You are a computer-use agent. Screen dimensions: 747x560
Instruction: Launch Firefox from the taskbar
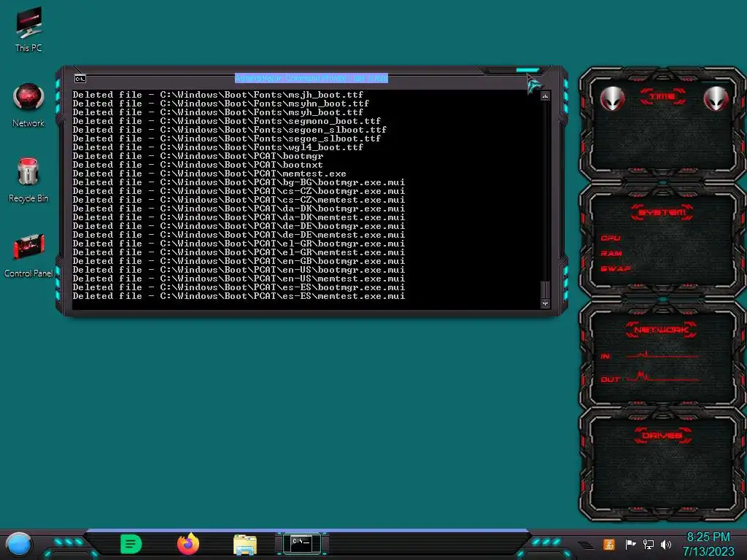tap(188, 544)
